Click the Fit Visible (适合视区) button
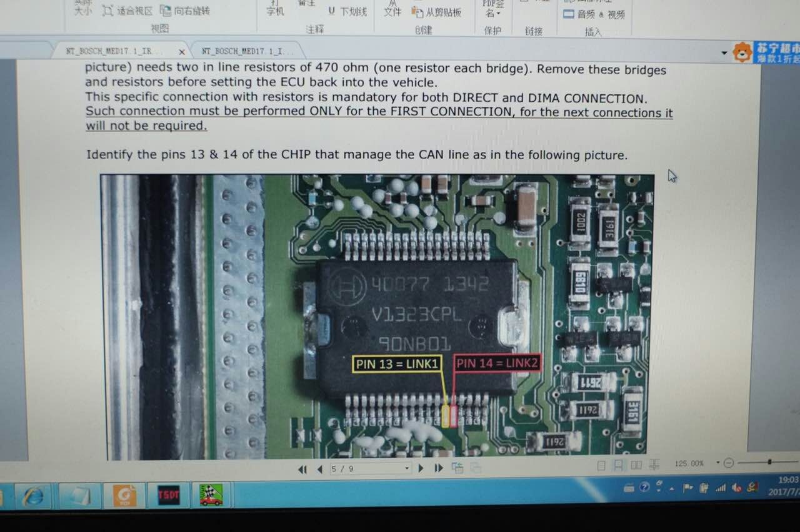This screenshot has height=532, width=800. pos(128,11)
